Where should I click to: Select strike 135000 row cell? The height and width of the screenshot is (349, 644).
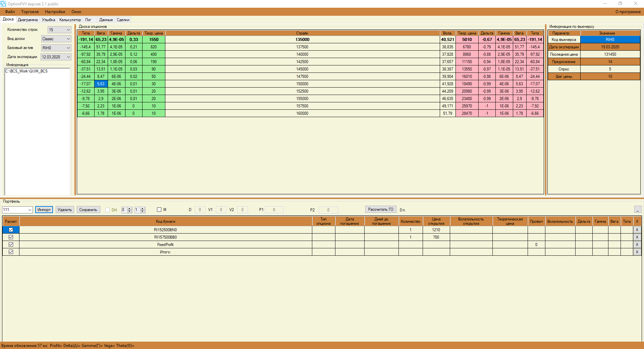(x=303, y=40)
